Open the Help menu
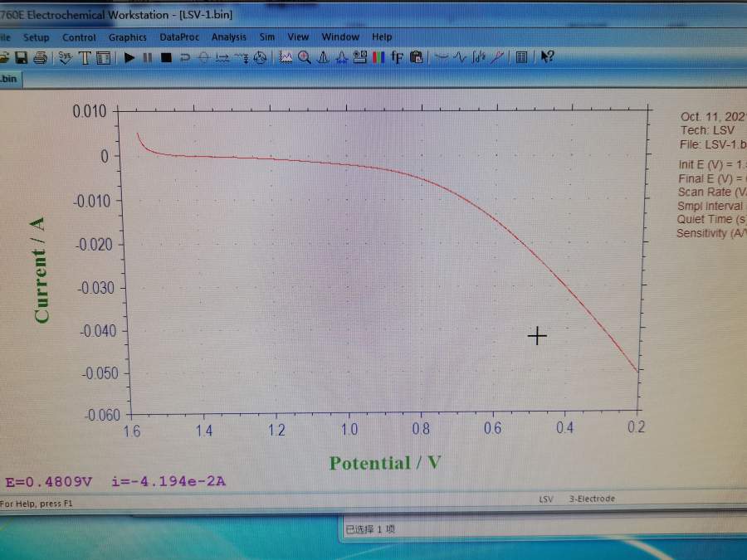The width and height of the screenshot is (747, 560). (382, 37)
